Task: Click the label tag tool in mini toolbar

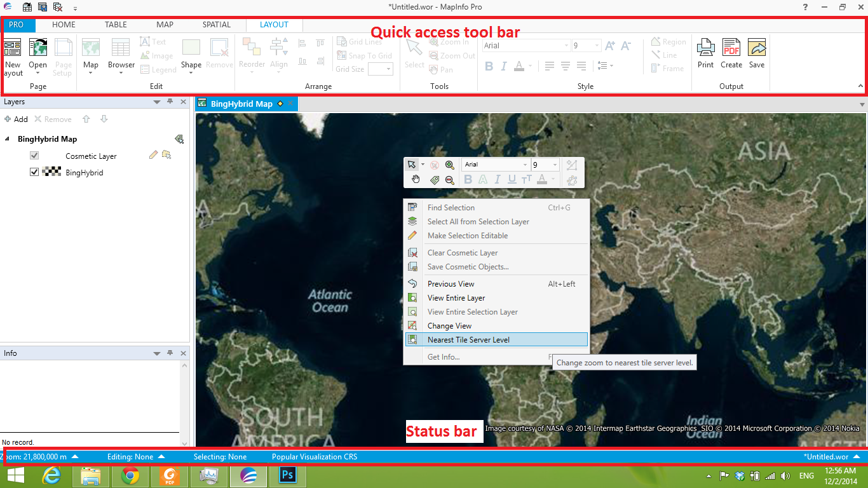Action: [435, 180]
